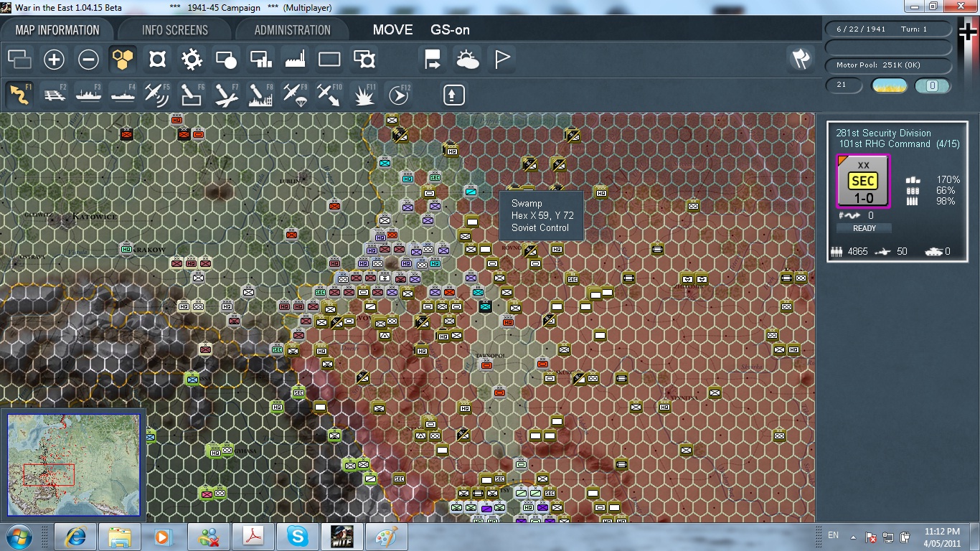
Task: Open the weather display icon
Action: [x=468, y=60]
